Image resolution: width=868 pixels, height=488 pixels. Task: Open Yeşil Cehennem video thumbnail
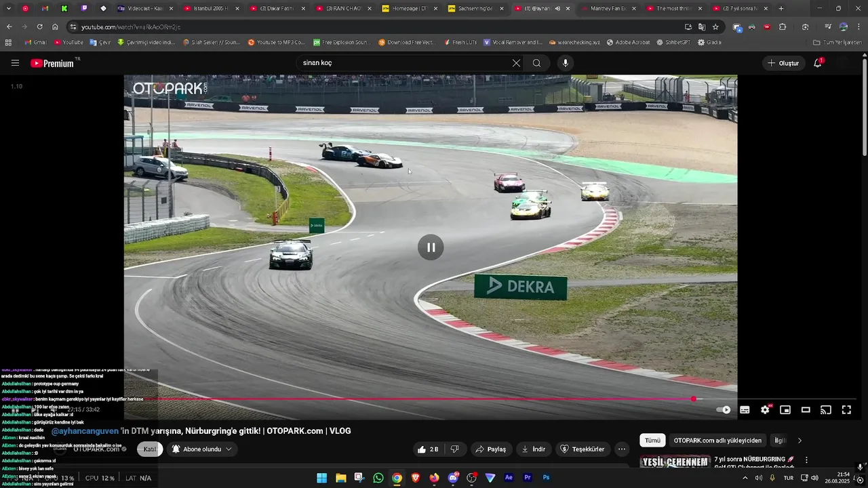tap(675, 462)
